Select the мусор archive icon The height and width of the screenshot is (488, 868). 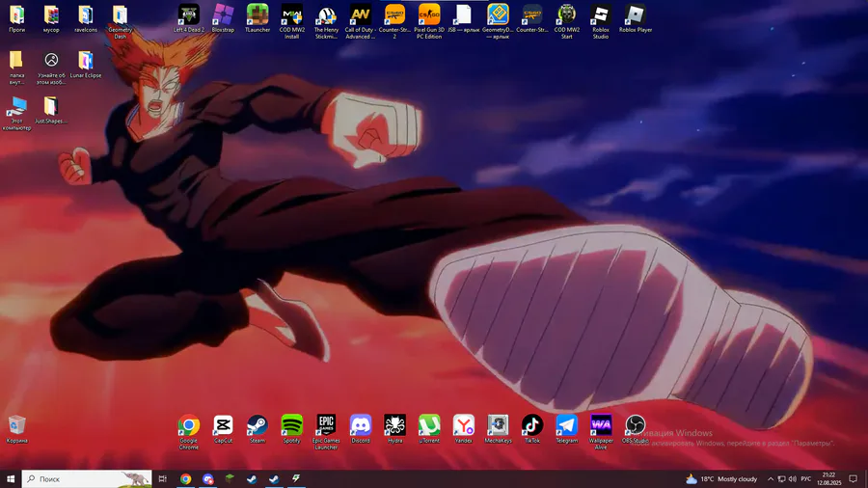51,17
